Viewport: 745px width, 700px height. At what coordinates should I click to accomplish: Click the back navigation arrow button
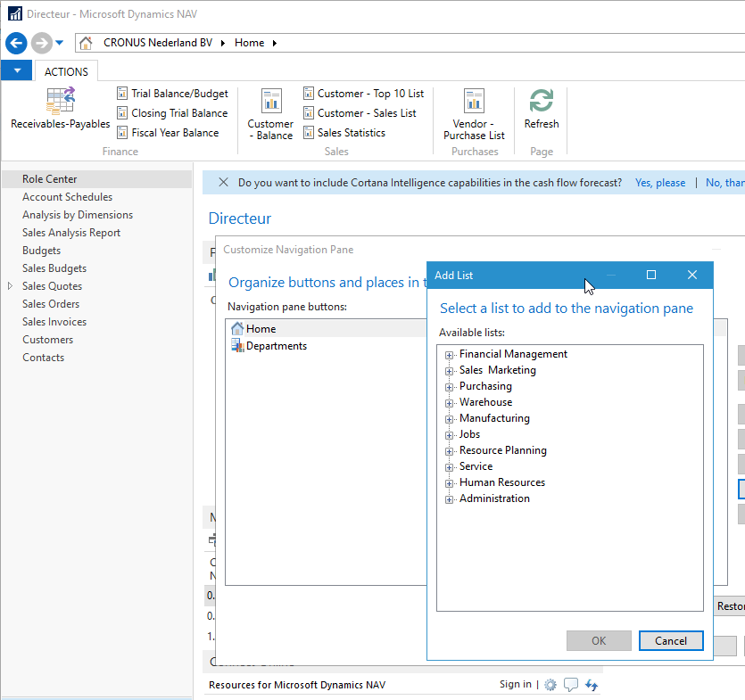tap(16, 43)
